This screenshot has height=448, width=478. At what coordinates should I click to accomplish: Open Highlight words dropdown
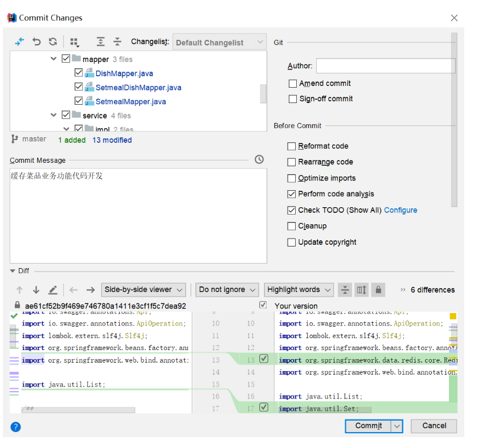tap(299, 290)
